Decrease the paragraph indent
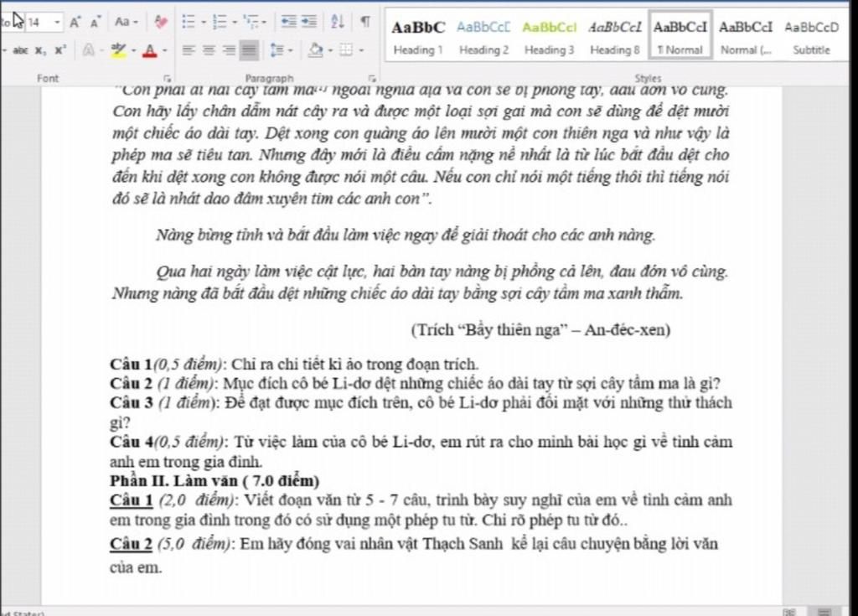 click(288, 21)
